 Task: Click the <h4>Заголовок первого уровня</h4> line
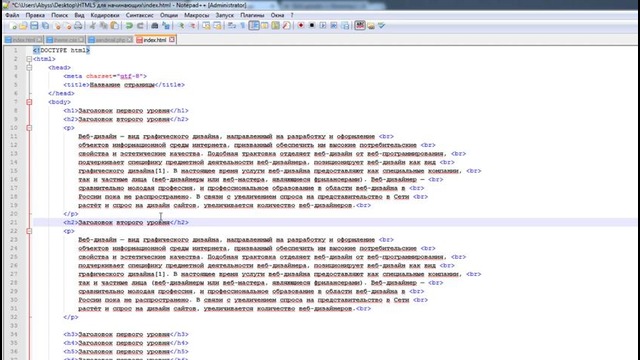pos(126,343)
